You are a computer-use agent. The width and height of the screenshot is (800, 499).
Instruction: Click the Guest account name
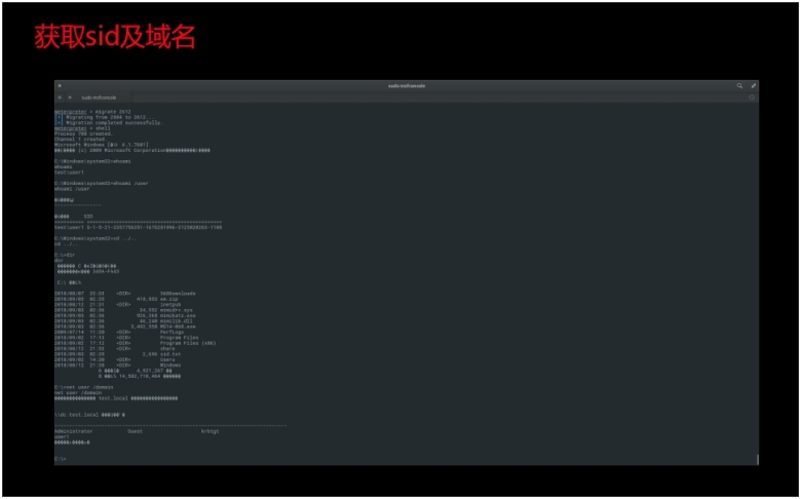(x=135, y=431)
